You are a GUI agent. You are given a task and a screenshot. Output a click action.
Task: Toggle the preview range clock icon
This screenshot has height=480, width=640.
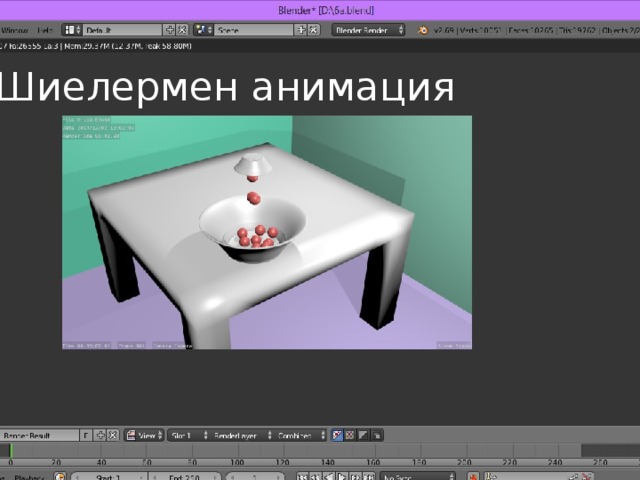click(x=60, y=477)
